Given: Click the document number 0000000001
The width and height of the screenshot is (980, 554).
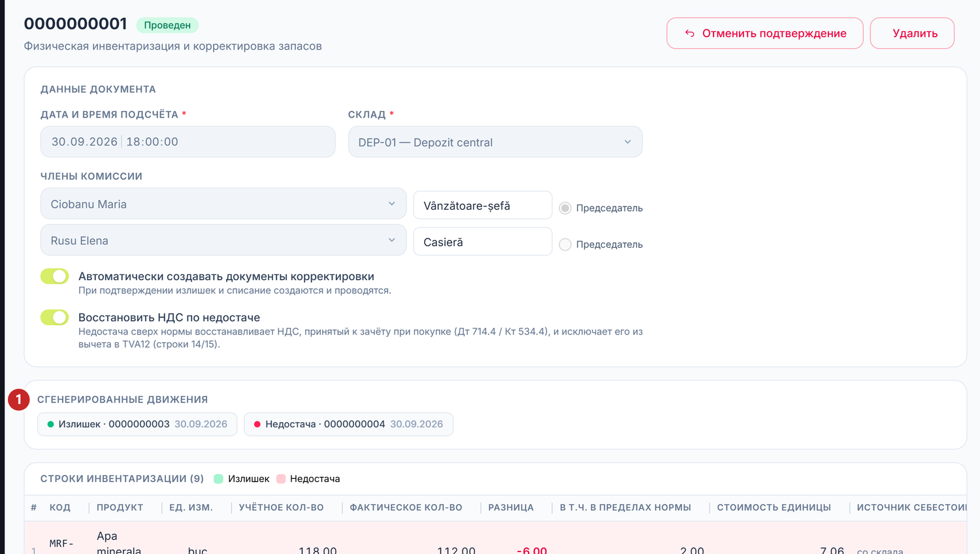Looking at the screenshot, I should (x=76, y=24).
